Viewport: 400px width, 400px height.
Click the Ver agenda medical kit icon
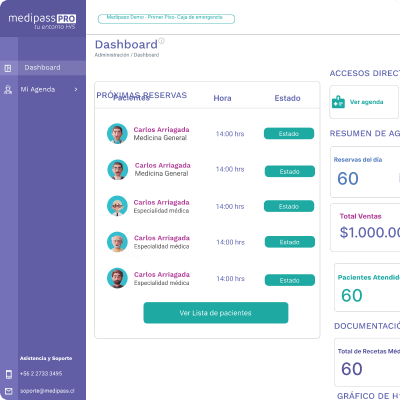tap(338, 102)
